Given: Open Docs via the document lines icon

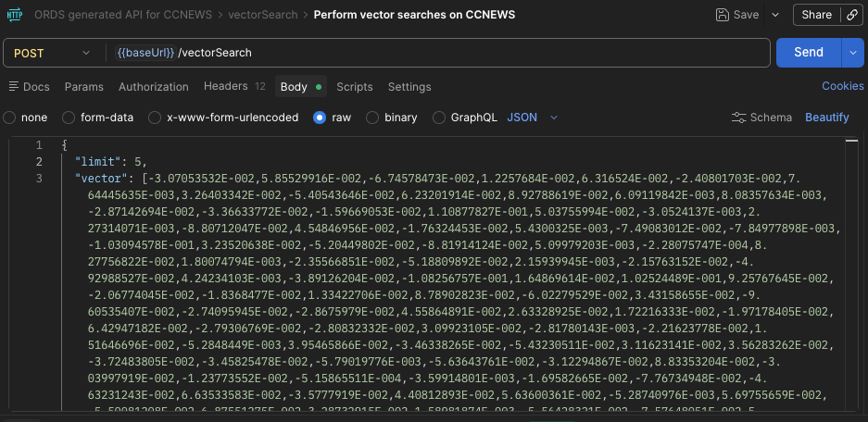Looking at the screenshot, I should click(x=13, y=87).
